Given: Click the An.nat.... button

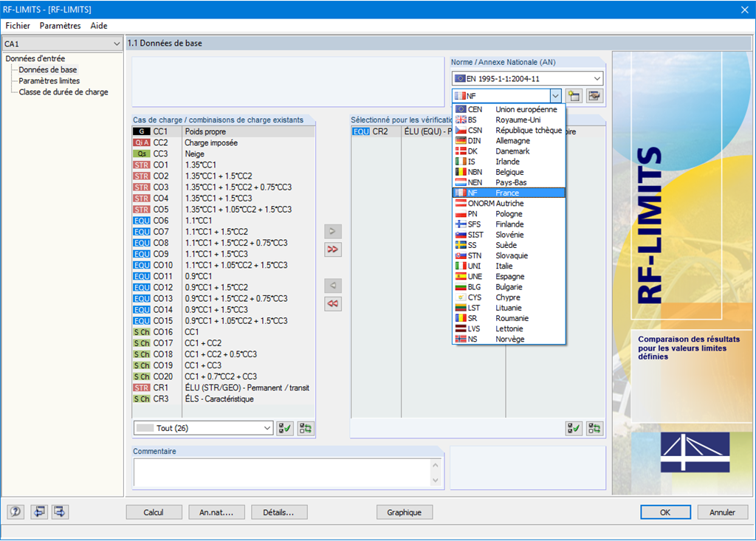Looking at the screenshot, I should [216, 512].
